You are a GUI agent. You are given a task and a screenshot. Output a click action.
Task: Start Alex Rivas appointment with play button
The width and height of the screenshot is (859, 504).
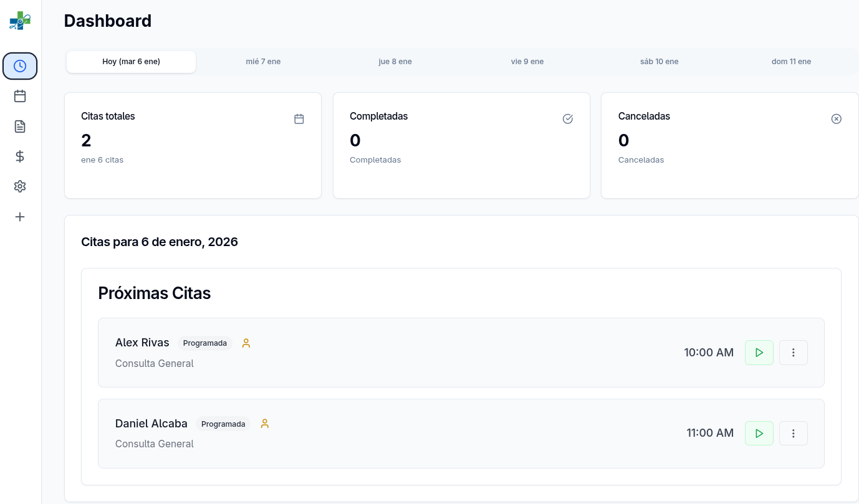[759, 353]
